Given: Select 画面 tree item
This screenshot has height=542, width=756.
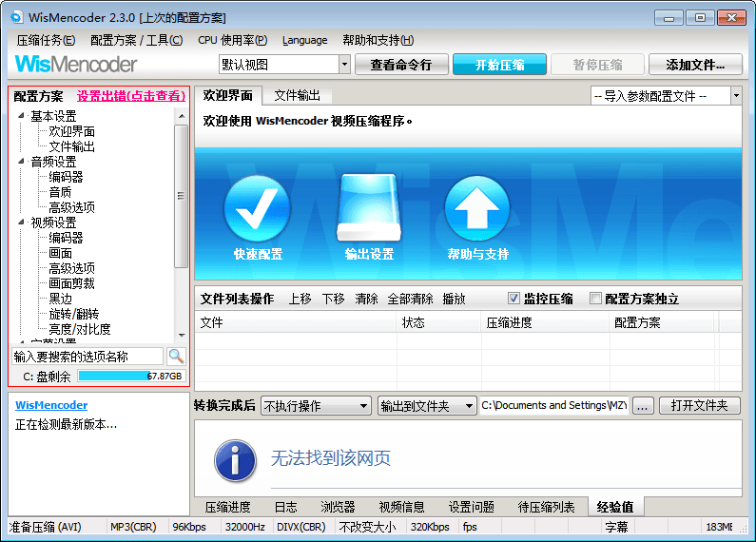Looking at the screenshot, I should [x=60, y=253].
